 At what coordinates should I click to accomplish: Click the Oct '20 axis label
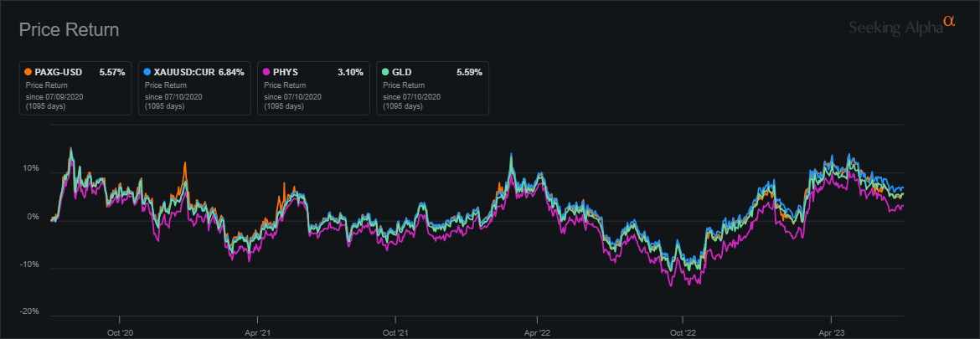tap(120, 333)
